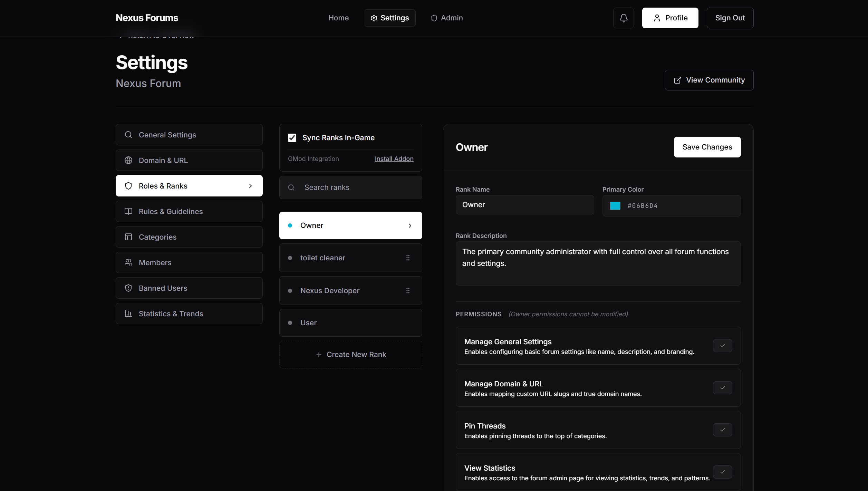Toggle the Pin Threads permission checkbox
Viewport: 868px width, 491px height.
(722, 430)
